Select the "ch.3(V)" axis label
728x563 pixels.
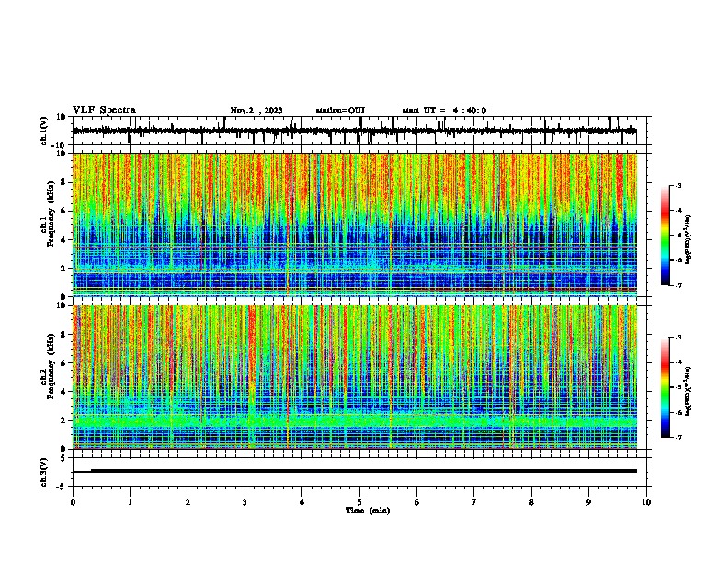[44, 472]
